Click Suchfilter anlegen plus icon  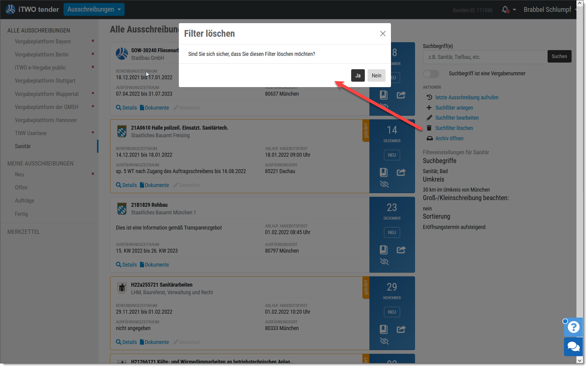429,108
